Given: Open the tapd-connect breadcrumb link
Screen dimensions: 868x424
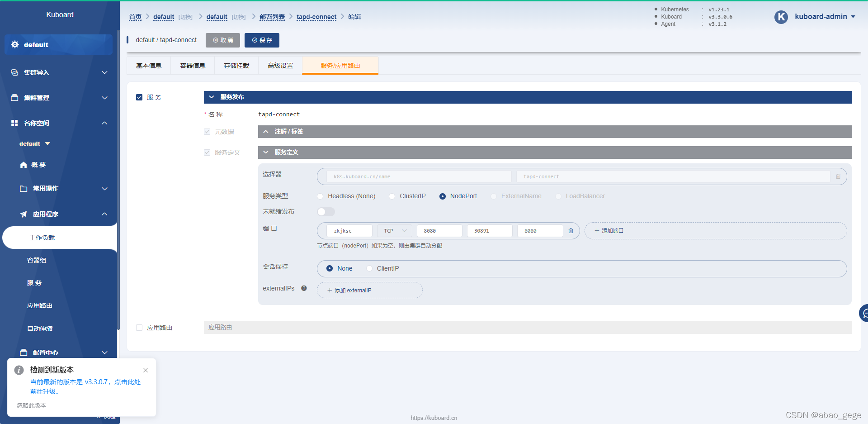Looking at the screenshot, I should pyautogui.click(x=316, y=17).
